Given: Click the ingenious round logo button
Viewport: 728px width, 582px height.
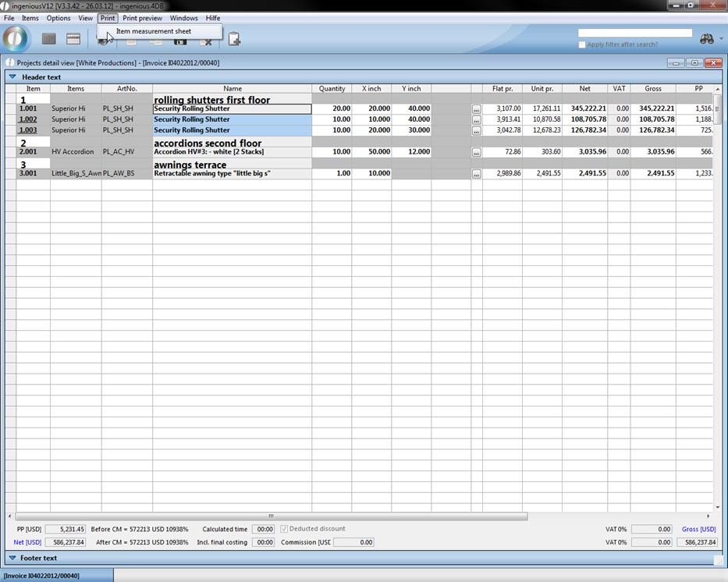Looking at the screenshot, I should click(x=16, y=38).
